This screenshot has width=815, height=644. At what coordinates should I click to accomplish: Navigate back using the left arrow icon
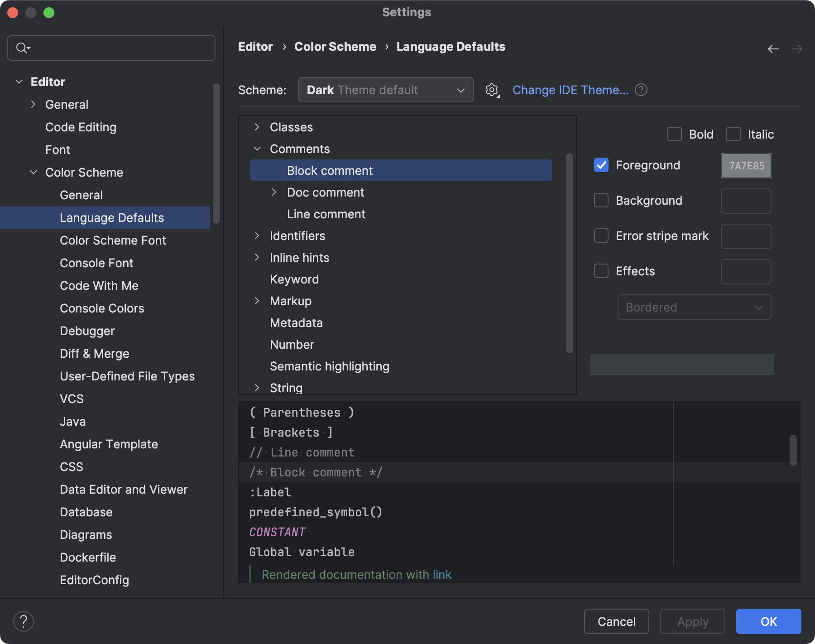pos(772,48)
